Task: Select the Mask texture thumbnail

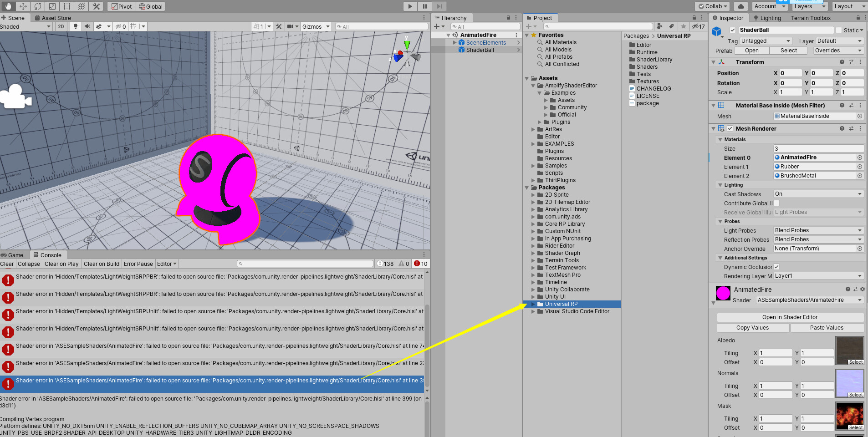Action: click(x=849, y=415)
